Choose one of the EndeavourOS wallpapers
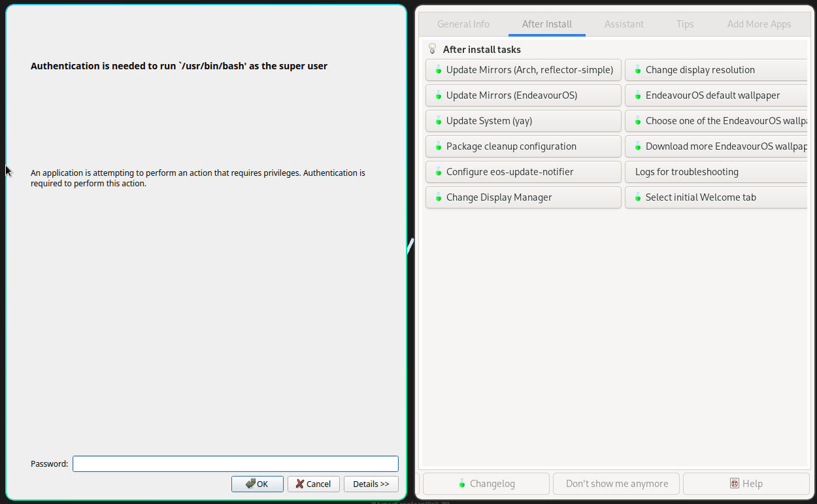This screenshot has height=504, width=817. click(x=716, y=121)
